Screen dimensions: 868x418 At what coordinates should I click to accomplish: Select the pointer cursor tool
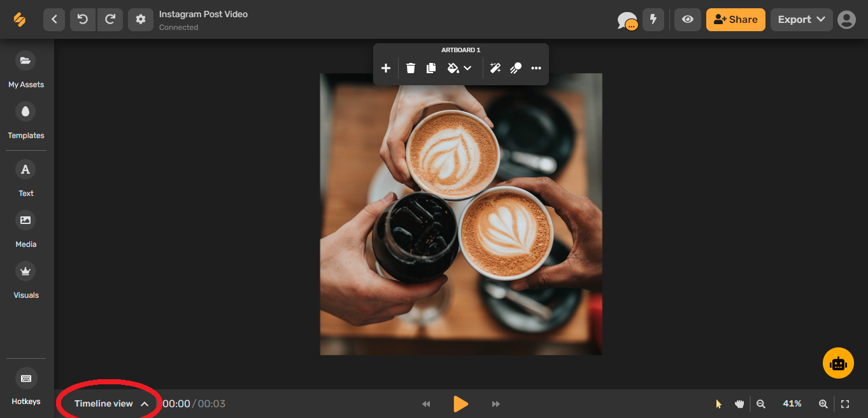tap(719, 404)
